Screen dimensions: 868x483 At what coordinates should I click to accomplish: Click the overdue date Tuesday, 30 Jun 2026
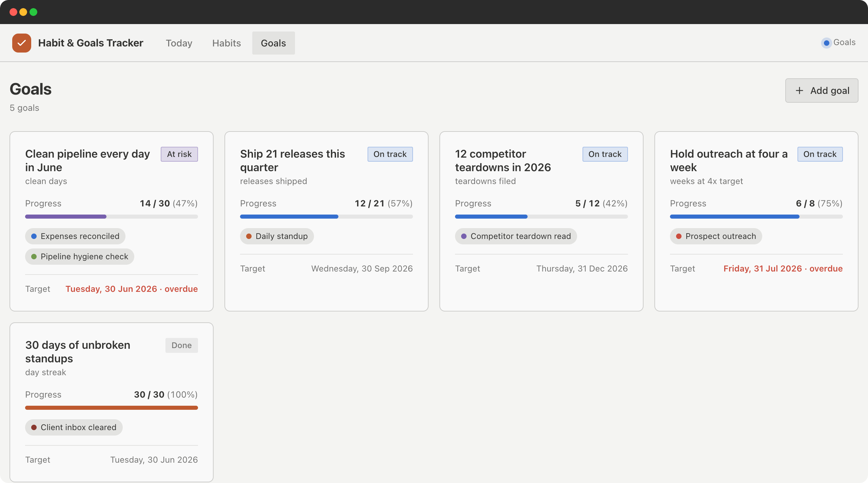[x=132, y=289]
